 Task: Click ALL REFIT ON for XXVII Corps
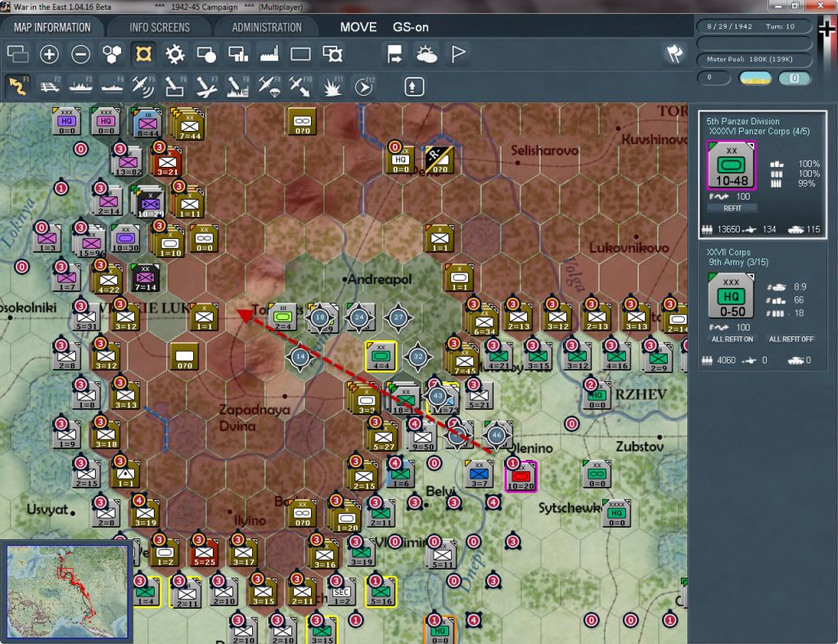tap(732, 340)
